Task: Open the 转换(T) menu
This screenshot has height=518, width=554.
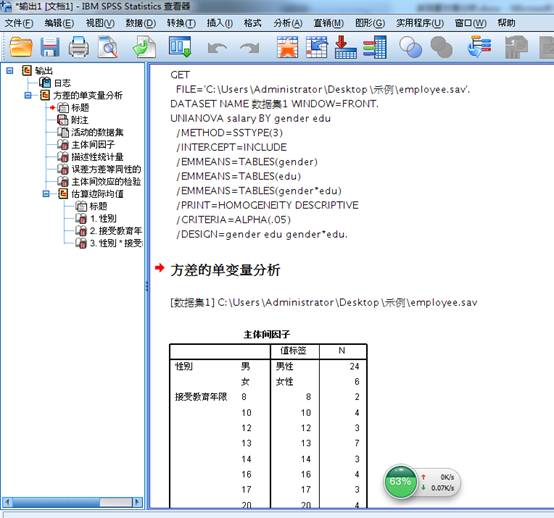Action: [181, 23]
